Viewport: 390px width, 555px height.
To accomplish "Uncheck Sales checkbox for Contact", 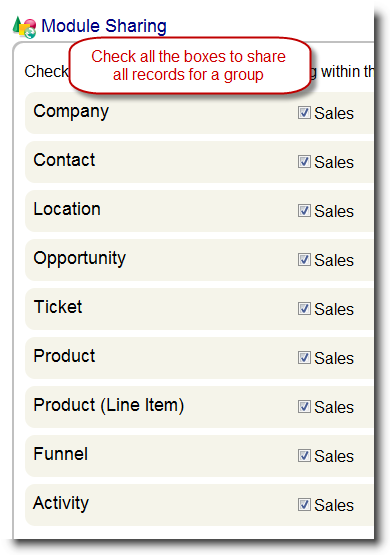I will (304, 161).
